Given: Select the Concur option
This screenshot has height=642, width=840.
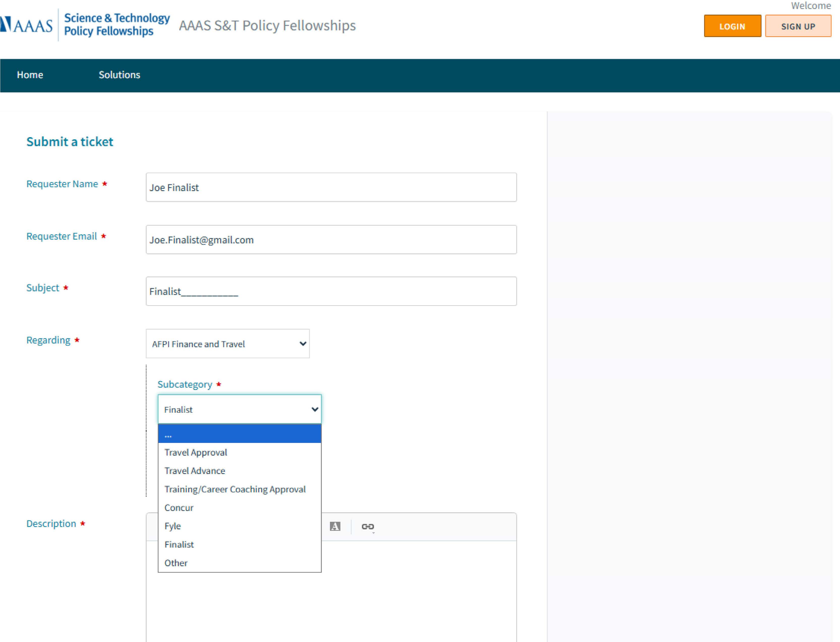Looking at the screenshot, I should click(x=179, y=508).
